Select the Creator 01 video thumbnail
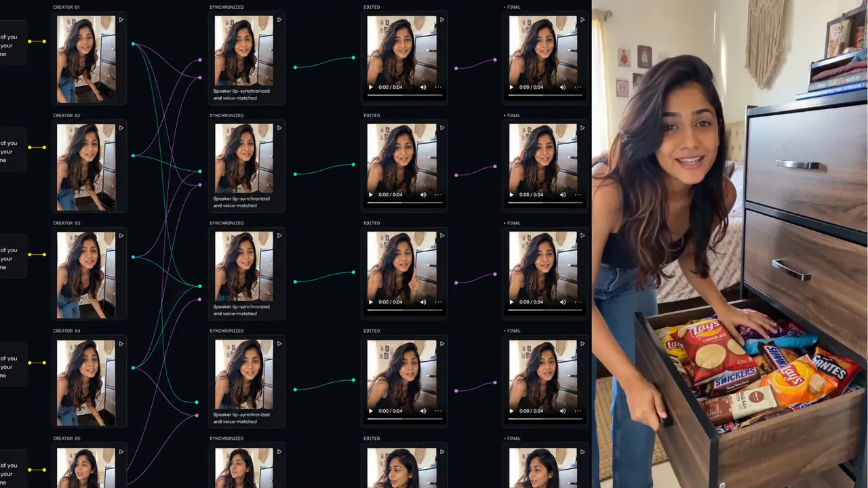The height and width of the screenshot is (488, 868). (86, 59)
